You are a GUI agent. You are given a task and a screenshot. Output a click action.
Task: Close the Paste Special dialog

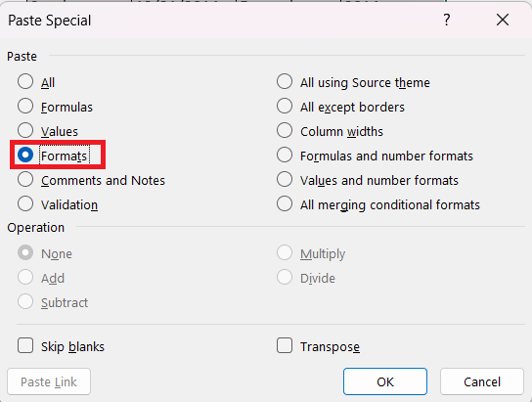click(x=502, y=20)
